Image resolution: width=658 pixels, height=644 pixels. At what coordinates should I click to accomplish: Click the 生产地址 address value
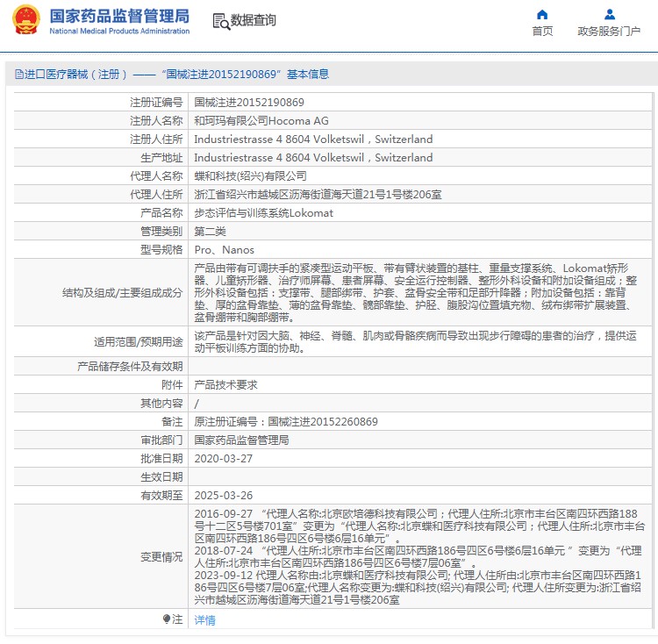click(313, 158)
